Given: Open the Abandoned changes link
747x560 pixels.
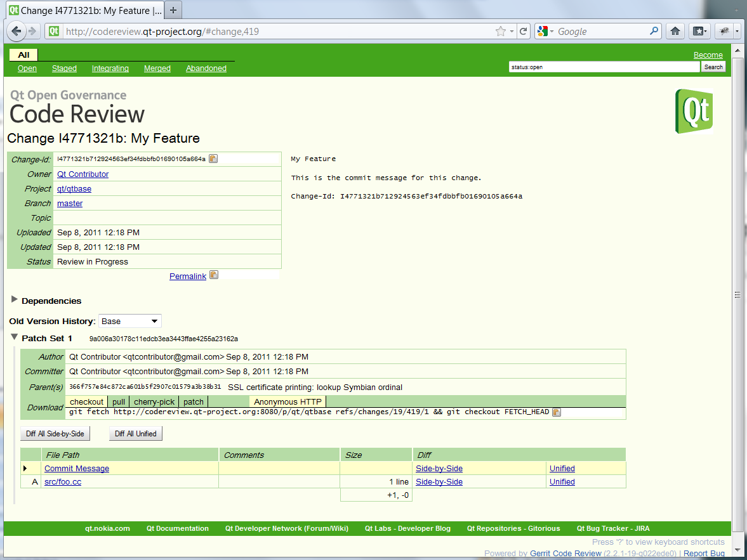Looking at the screenshot, I should [x=206, y=68].
